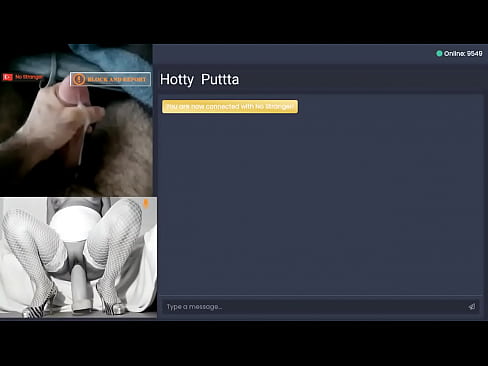488x366 pixels.
Task: Click the yellow 'You are now connected' notice
Action: (x=230, y=107)
